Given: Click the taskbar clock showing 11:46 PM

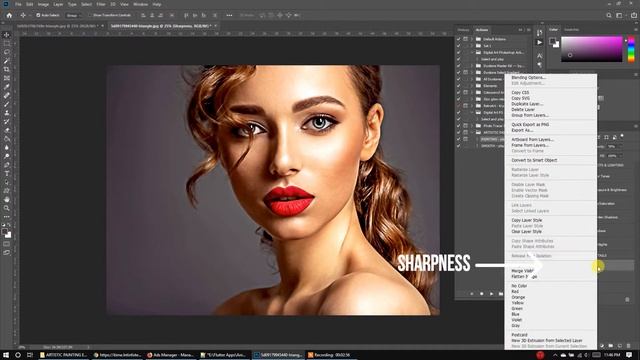Looking at the screenshot, I should point(612,355).
